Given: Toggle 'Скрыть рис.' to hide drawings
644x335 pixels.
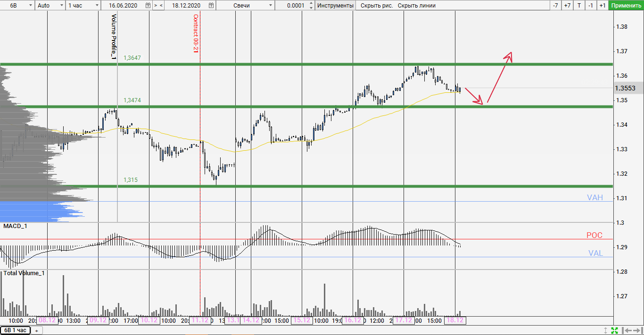Looking at the screenshot, I should [376, 6].
